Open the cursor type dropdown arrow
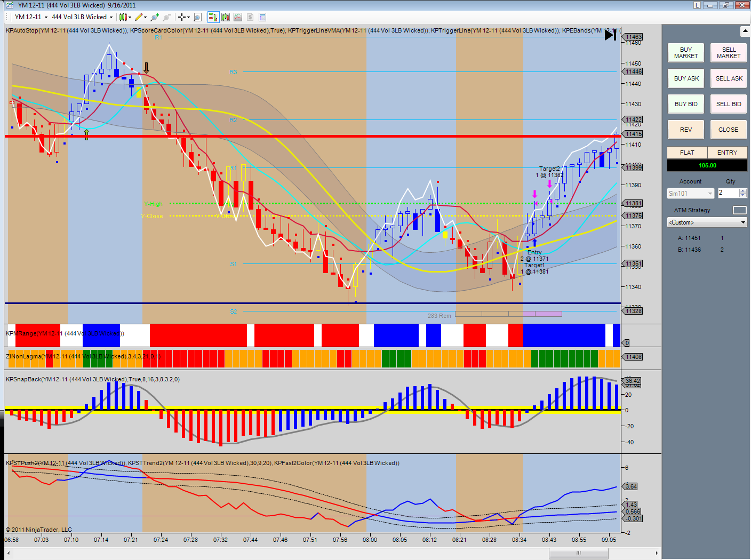Image resolution: width=751 pixels, height=560 pixels. tap(188, 17)
